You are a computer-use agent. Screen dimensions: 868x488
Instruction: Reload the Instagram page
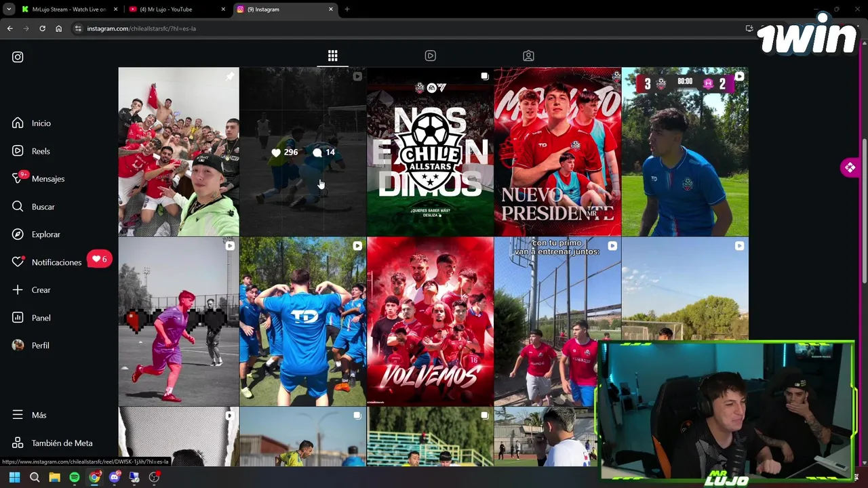42,28
